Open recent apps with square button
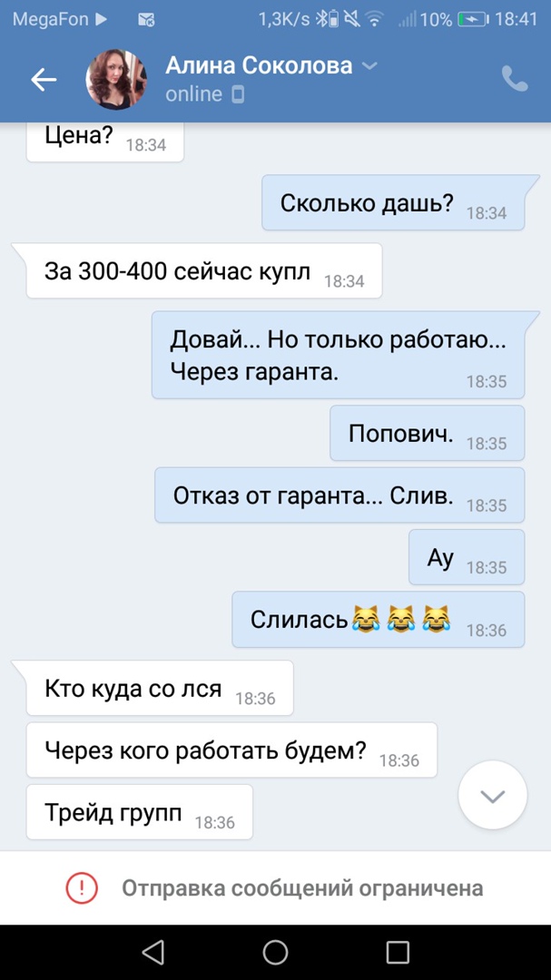The width and height of the screenshot is (551, 980). (x=398, y=952)
